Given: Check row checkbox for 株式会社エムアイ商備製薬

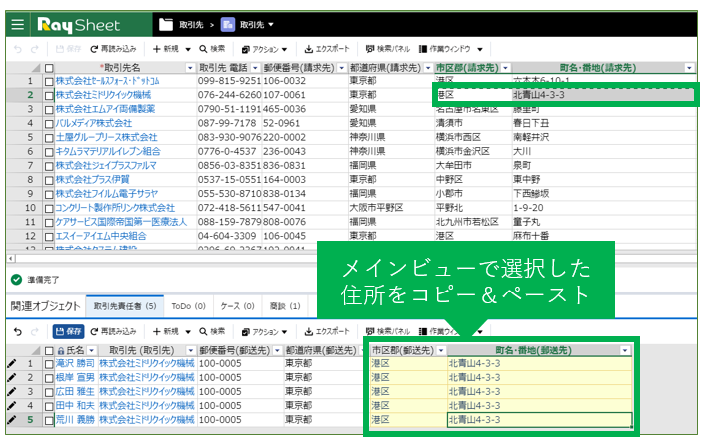Looking at the screenshot, I should tap(49, 110).
